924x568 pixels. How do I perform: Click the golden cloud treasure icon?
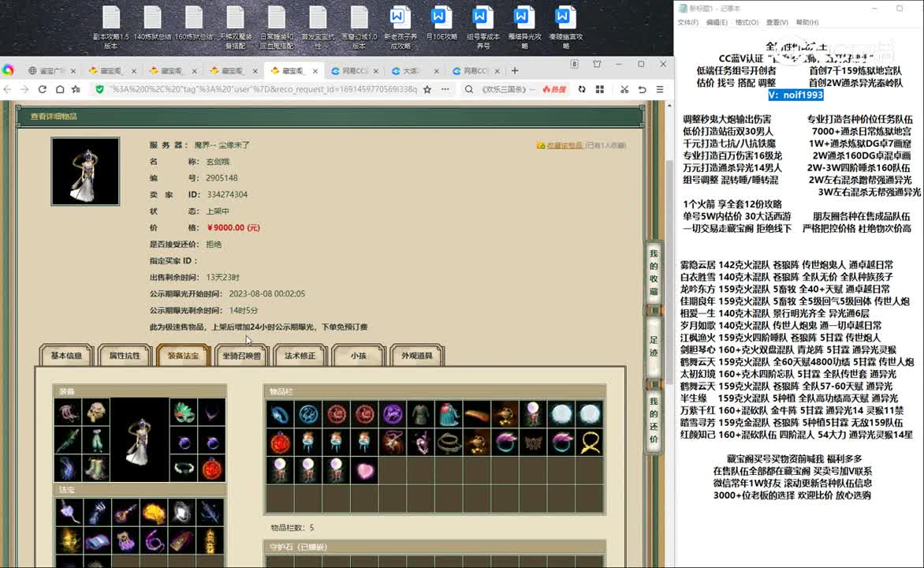click(x=153, y=513)
